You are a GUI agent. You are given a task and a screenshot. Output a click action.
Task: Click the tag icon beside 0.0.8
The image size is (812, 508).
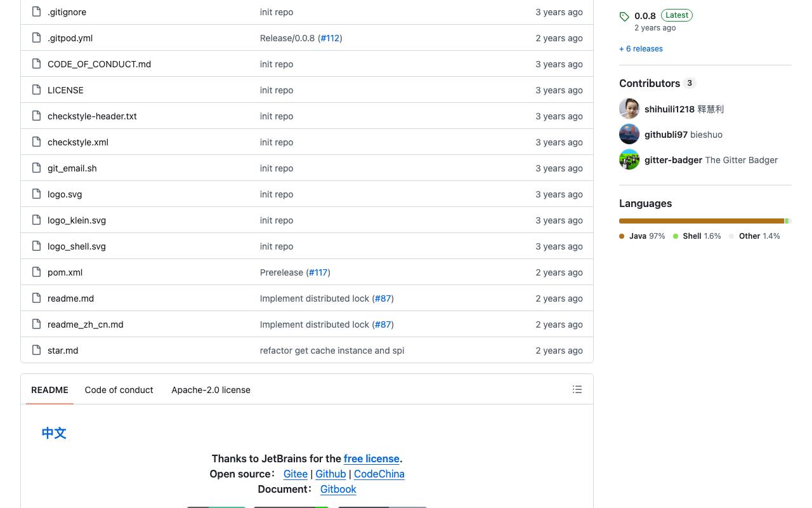(624, 17)
